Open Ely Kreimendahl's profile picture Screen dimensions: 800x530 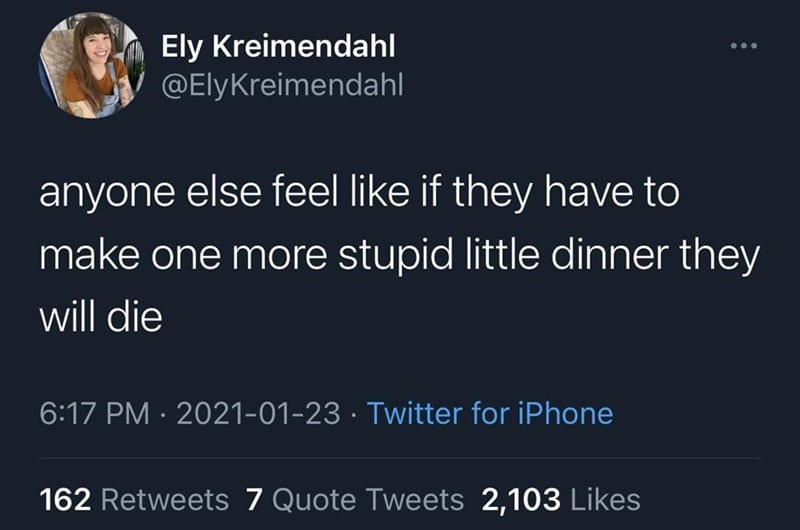coord(92,65)
